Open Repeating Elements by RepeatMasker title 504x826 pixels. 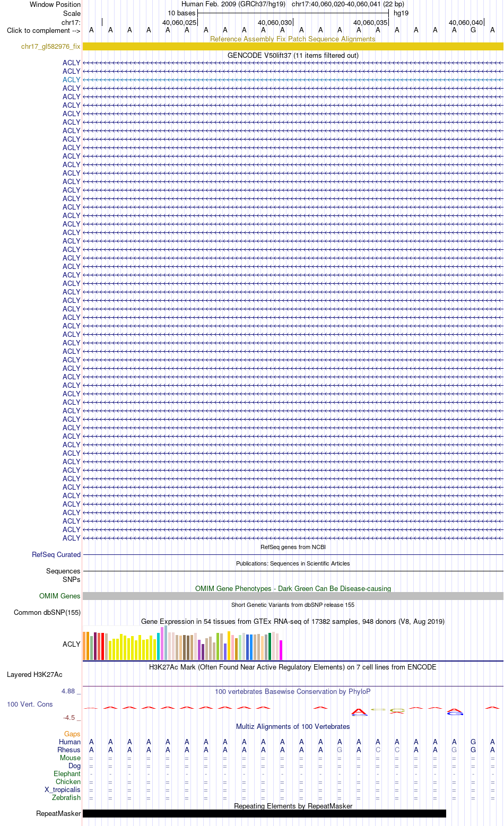(x=293, y=806)
